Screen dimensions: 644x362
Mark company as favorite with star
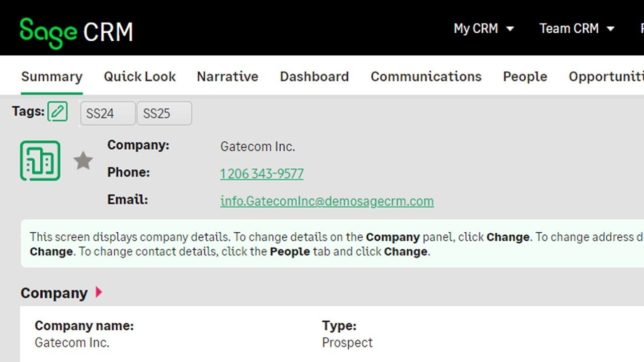point(83,161)
